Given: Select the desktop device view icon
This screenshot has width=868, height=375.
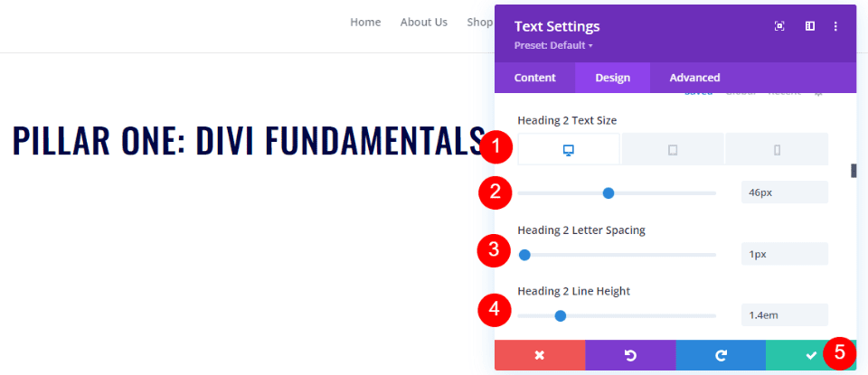Looking at the screenshot, I should pos(569,149).
